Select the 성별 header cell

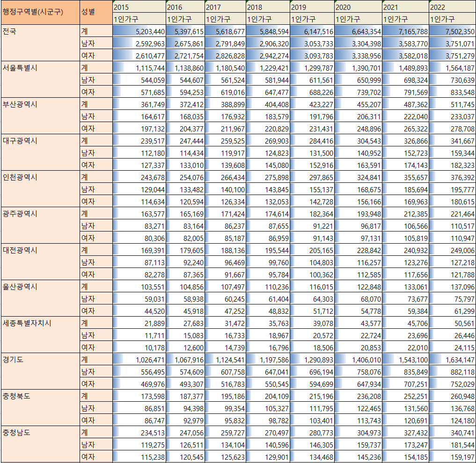click(x=96, y=12)
